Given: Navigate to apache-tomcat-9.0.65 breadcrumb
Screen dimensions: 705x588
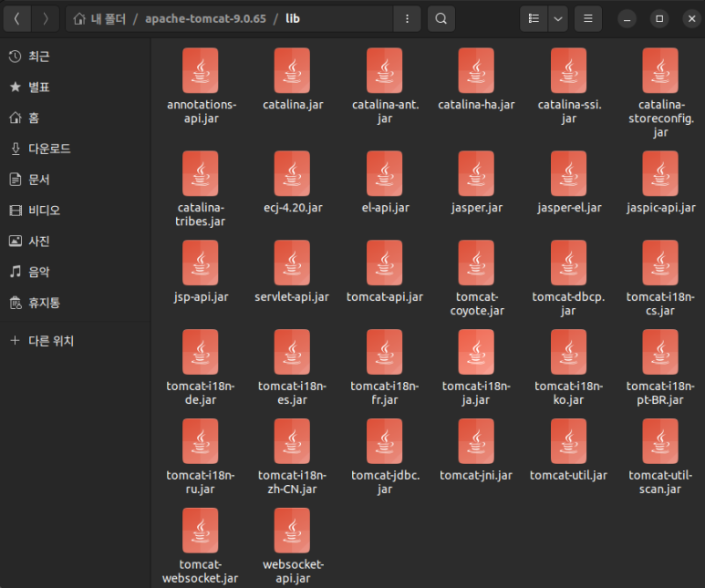Looking at the screenshot, I should tap(205, 19).
